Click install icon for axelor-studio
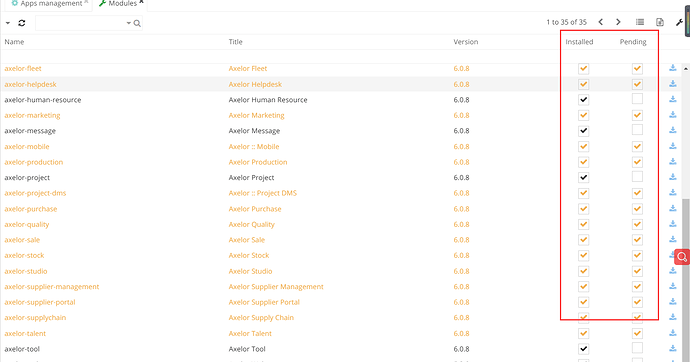The image size is (690, 362). [673, 271]
